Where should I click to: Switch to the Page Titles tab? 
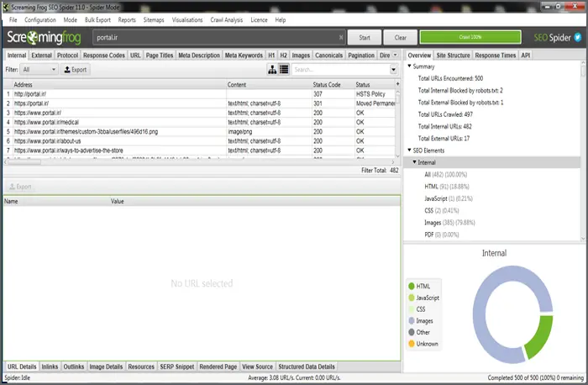[x=160, y=55]
